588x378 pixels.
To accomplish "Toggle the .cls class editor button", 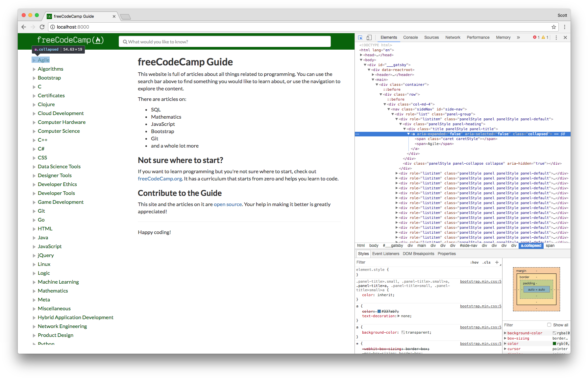I will click(x=486, y=262).
